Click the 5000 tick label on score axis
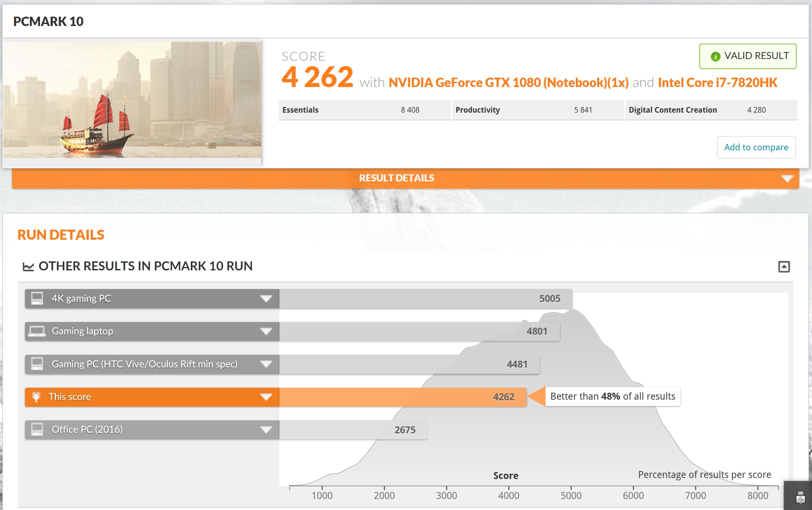 coord(571,496)
